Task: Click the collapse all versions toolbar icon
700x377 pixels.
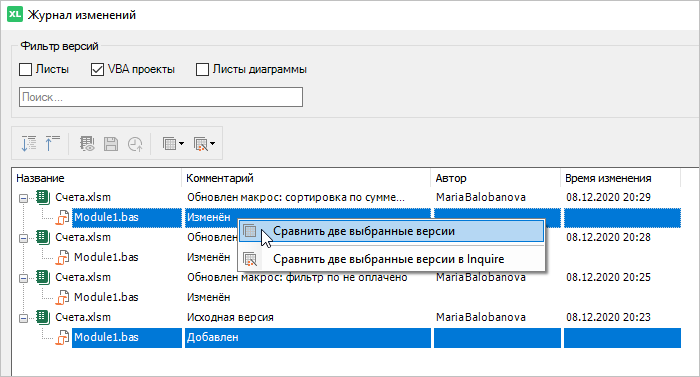Action: pyautogui.click(x=53, y=144)
